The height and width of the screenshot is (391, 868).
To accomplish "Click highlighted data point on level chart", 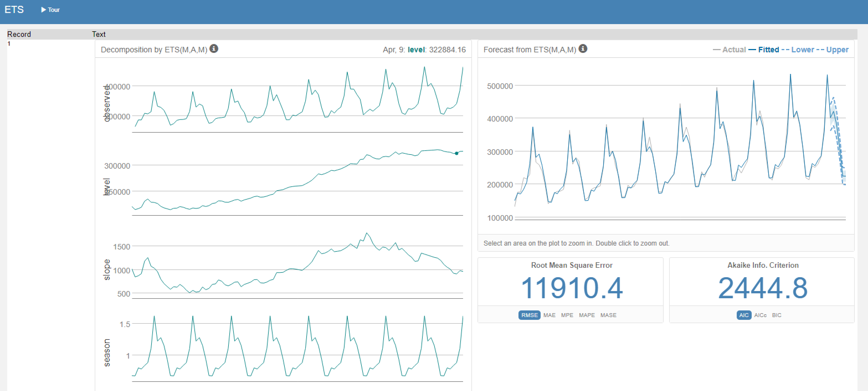I will point(456,153).
